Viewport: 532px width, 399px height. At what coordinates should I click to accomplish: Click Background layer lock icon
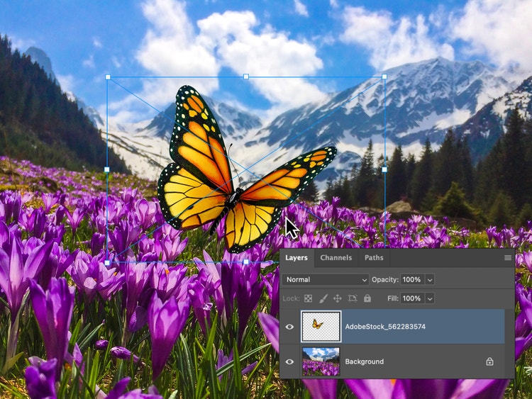pos(489,361)
